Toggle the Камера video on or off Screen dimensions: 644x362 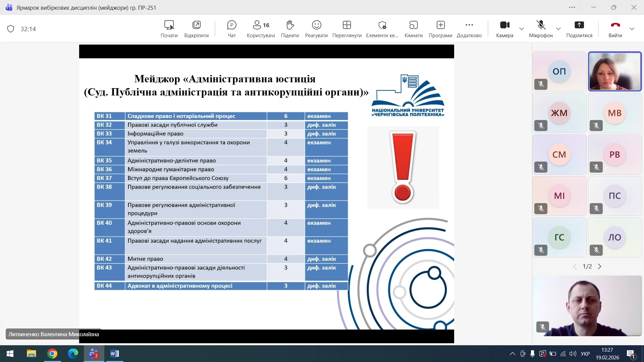pos(504,28)
